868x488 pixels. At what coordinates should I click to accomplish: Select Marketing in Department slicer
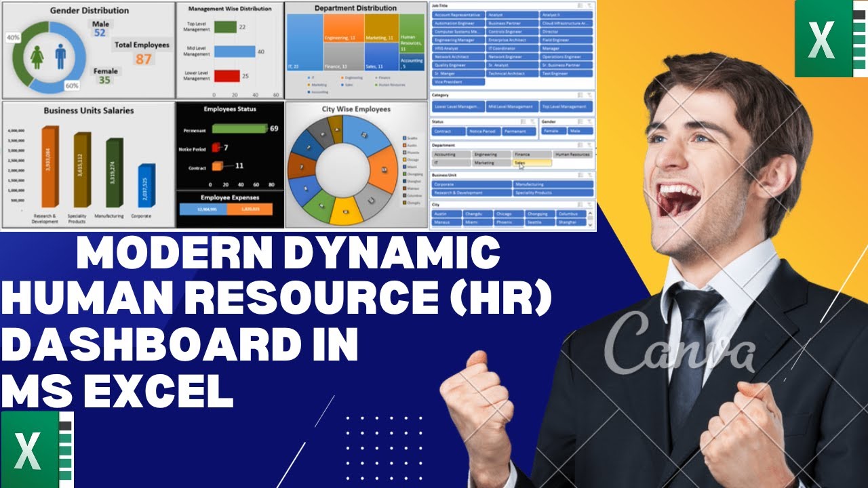pos(492,163)
